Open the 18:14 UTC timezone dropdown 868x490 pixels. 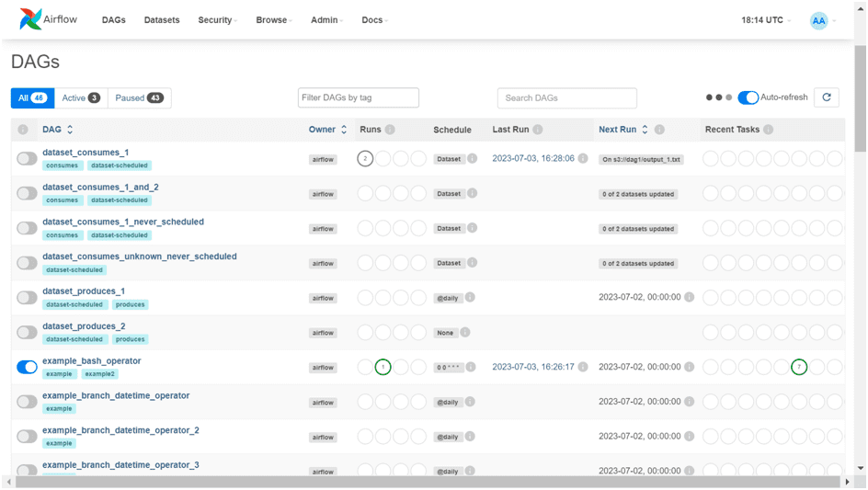[766, 20]
